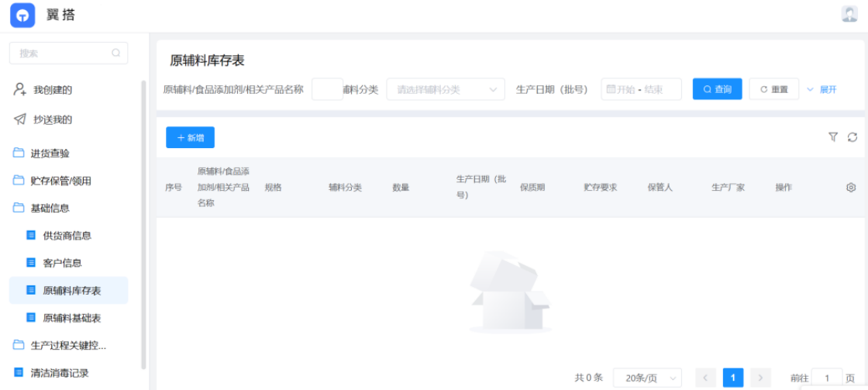The height and width of the screenshot is (390, 868).
Task: Click the sidebar search magnifier icon
Action: point(116,53)
